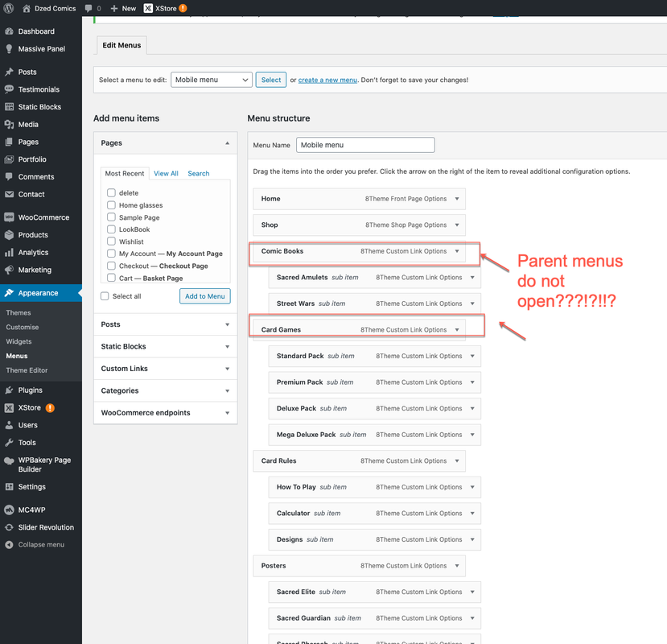Click Collapse menu arrow icon

tap(9, 544)
